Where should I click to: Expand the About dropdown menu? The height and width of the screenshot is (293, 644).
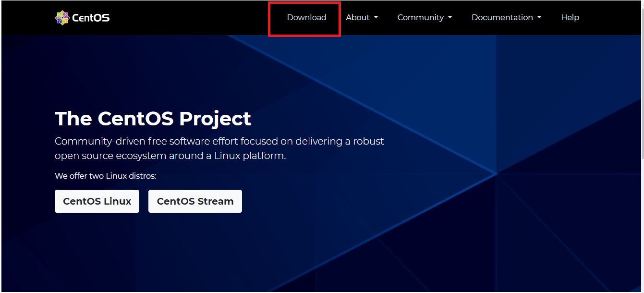(362, 17)
